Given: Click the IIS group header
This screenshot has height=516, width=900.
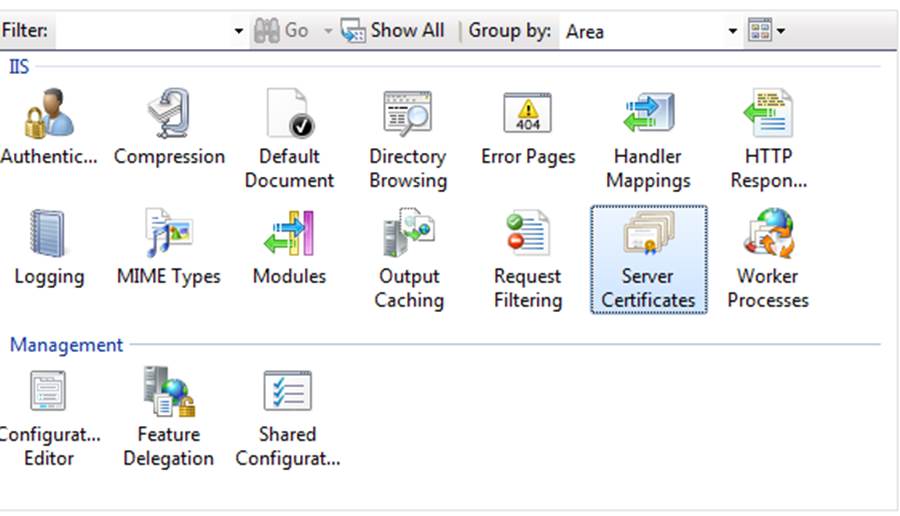Looking at the screenshot, I should click(x=19, y=67).
